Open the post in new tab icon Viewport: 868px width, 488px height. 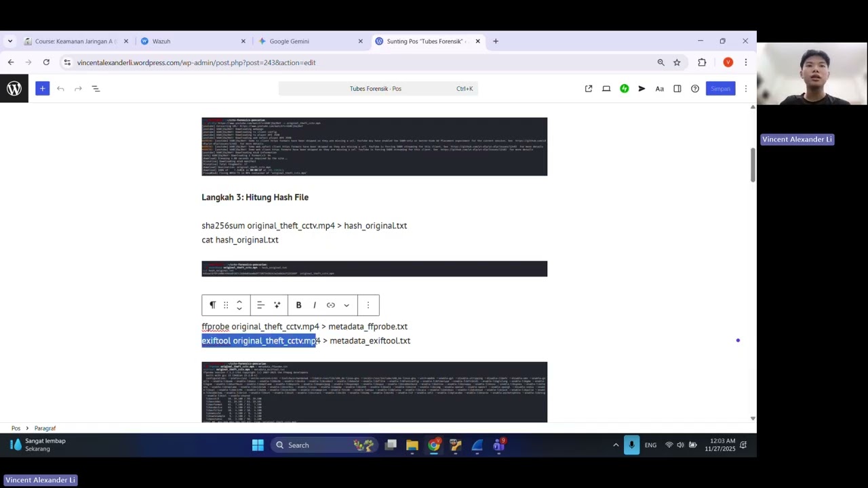click(589, 89)
